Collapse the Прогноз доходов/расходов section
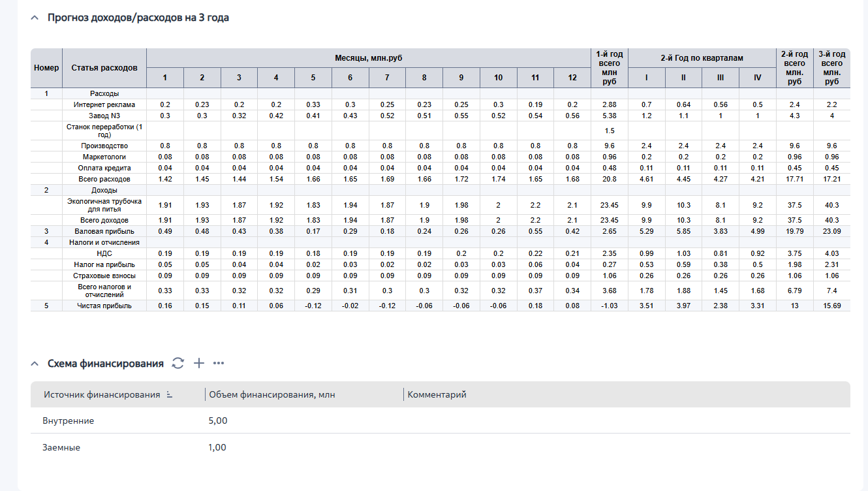The image size is (868, 491). click(35, 18)
